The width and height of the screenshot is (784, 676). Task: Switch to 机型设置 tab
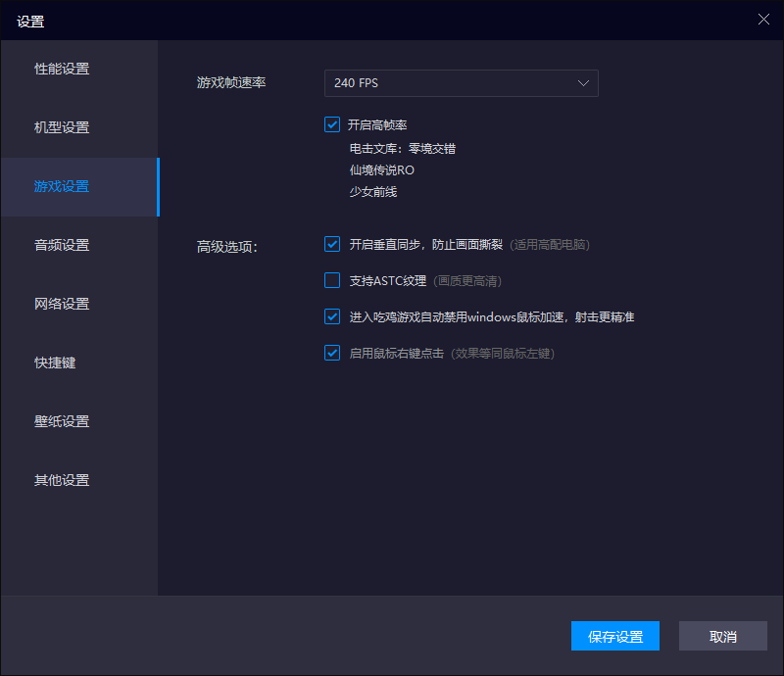(x=62, y=127)
